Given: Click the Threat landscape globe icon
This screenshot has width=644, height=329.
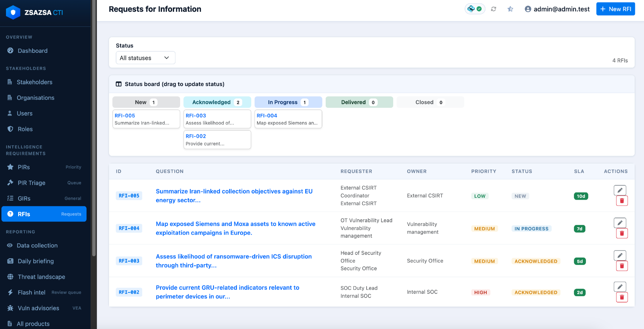Looking at the screenshot, I should [x=10, y=277].
